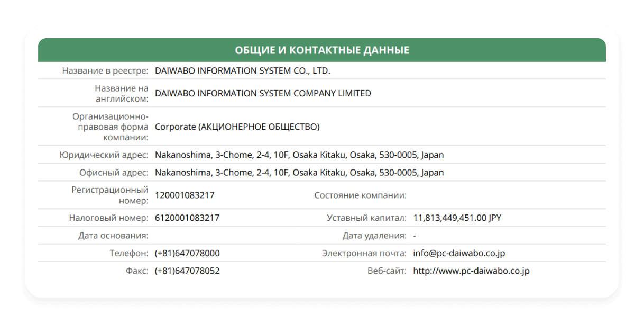Screen dimensions: 644x323
Task: Select registration number 120001083217
Action: [185, 195]
